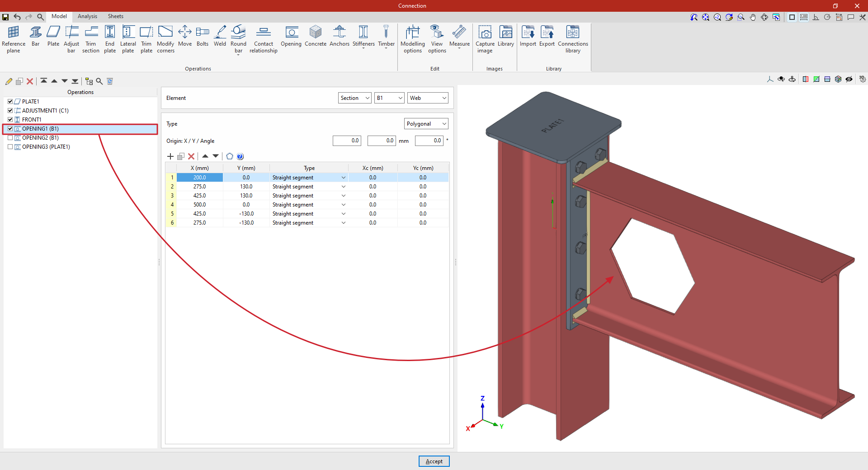The height and width of the screenshot is (470, 868).
Task: Click the Weld tool icon
Action: (x=220, y=36)
